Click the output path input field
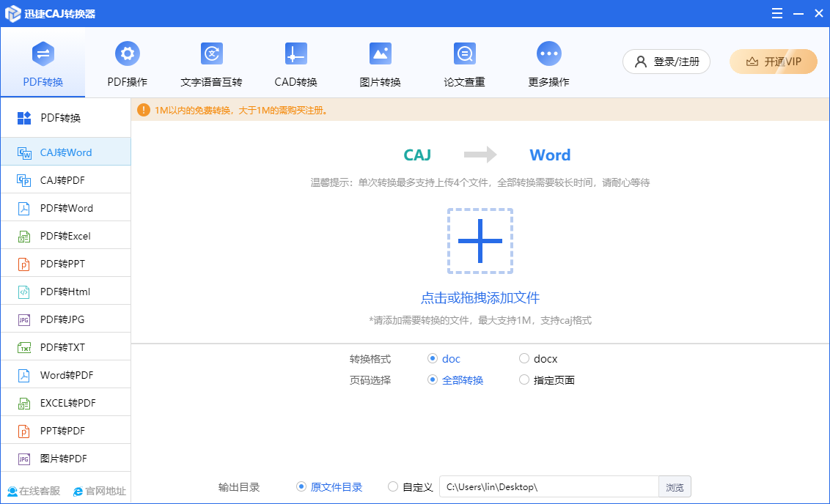This screenshot has width=830, height=504. pyautogui.click(x=548, y=487)
